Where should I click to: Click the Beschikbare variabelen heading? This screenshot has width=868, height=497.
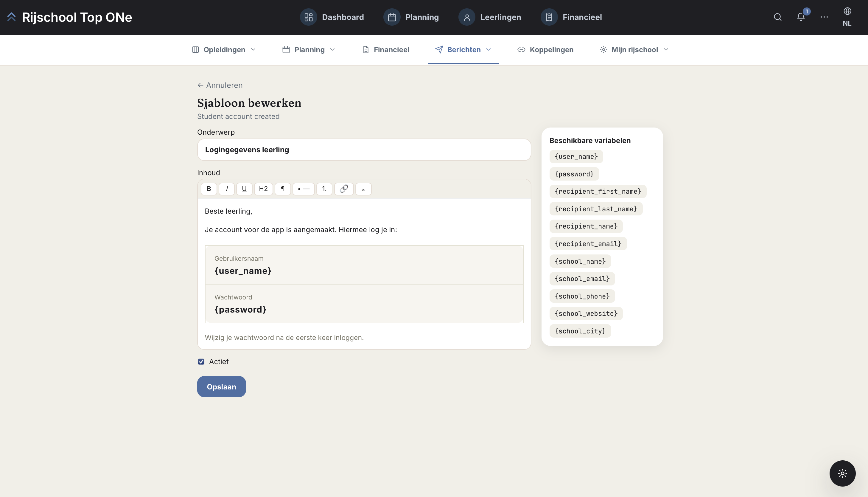(x=589, y=141)
